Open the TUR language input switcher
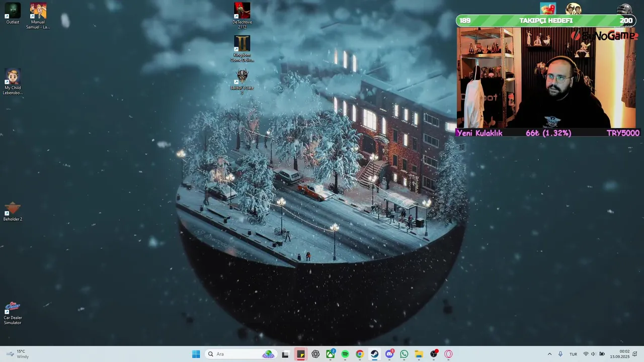The height and width of the screenshot is (362, 644). click(x=573, y=354)
